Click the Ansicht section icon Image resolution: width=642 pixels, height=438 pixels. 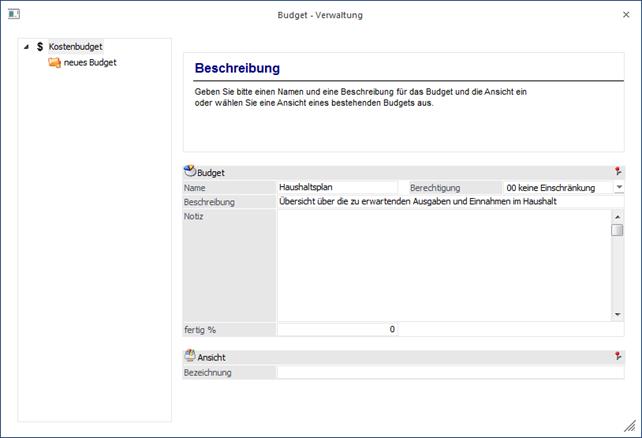click(190, 356)
